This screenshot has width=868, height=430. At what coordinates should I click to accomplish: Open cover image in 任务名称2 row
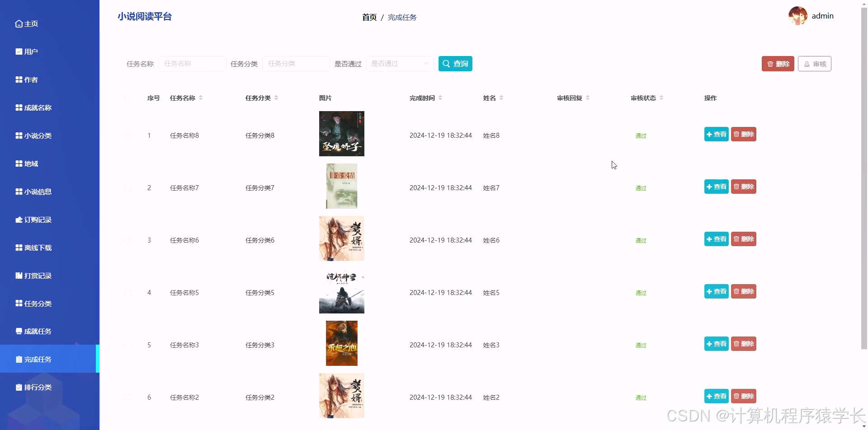click(x=342, y=396)
